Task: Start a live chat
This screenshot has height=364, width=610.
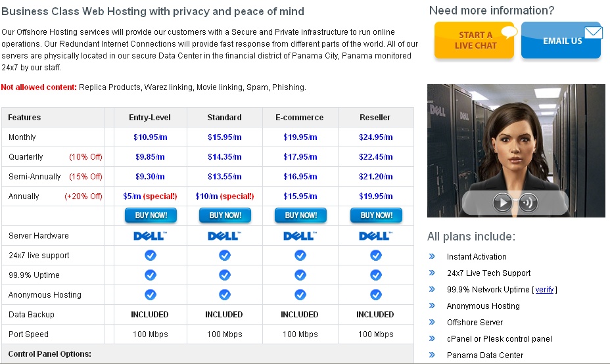Action: click(474, 40)
